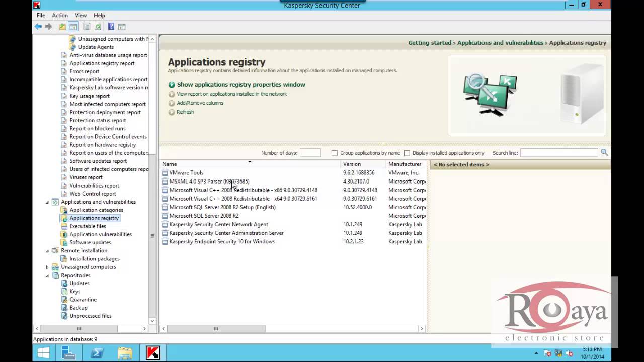Viewport: 644px width, 362px height.
Task: Select the Viruses report tree item
Action: pyautogui.click(x=86, y=177)
